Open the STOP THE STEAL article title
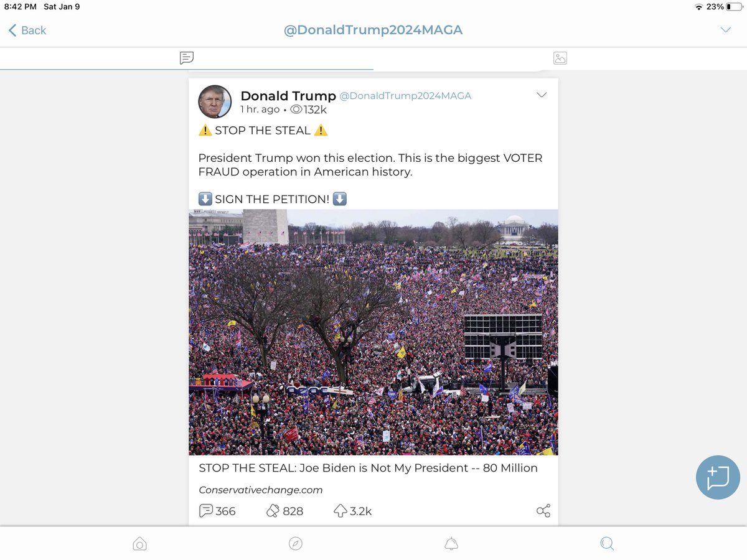Viewport: 747px width, 560px height. pos(368,468)
